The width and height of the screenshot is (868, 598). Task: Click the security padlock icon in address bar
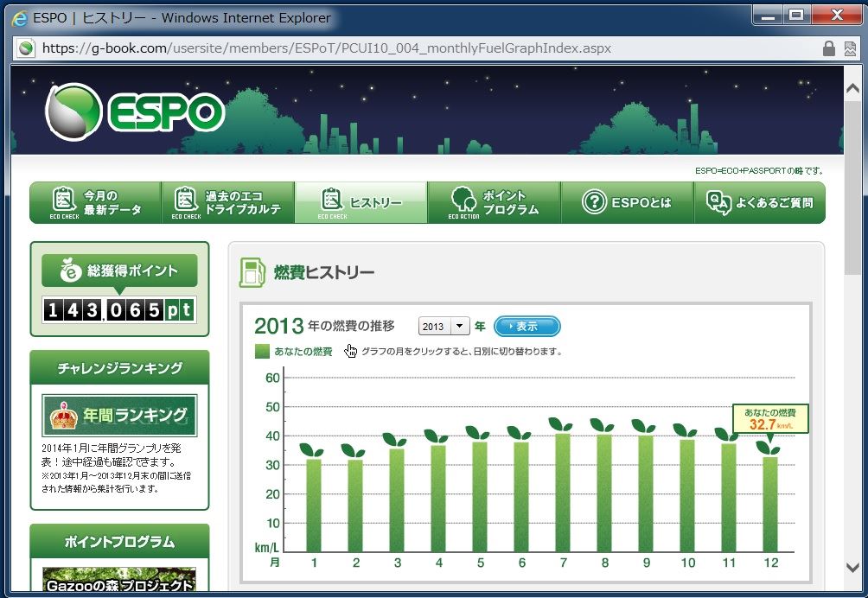point(829,48)
